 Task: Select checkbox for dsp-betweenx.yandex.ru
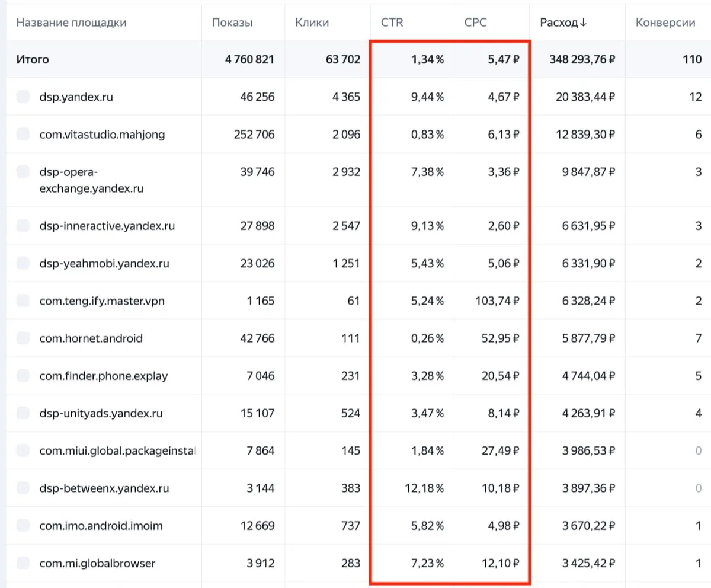(23, 488)
